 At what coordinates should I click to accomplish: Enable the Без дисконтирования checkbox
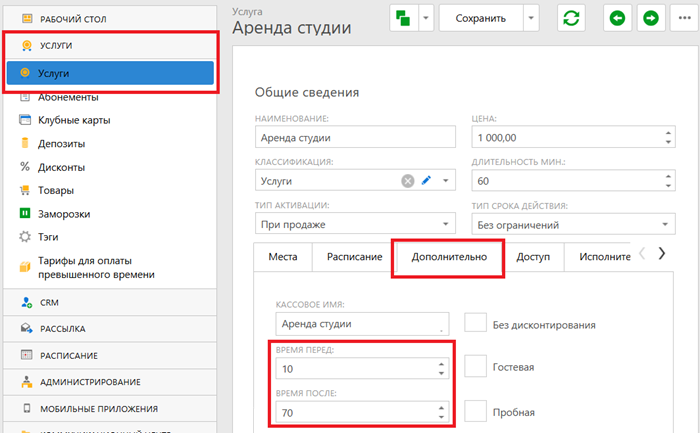(x=475, y=322)
